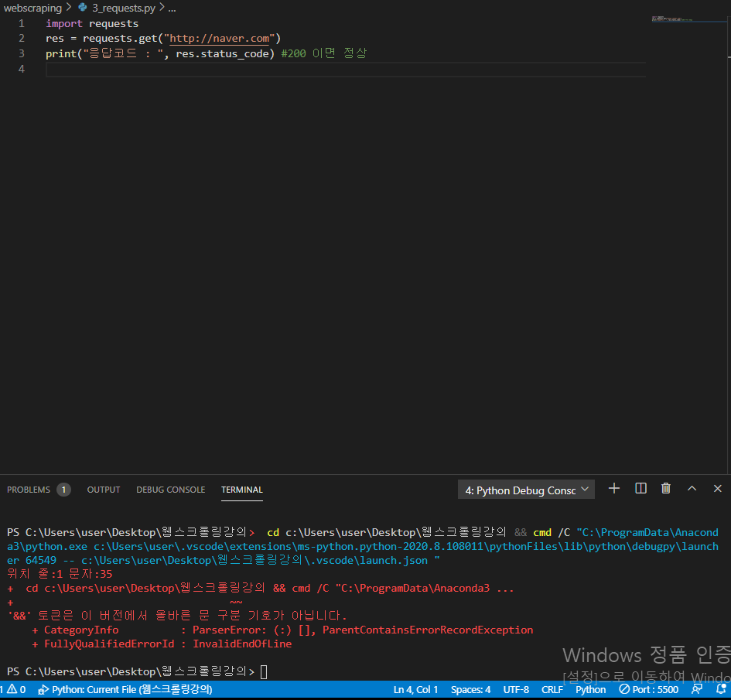This screenshot has width=731, height=700.
Task: Split the terminal with split icon
Action: click(640, 488)
